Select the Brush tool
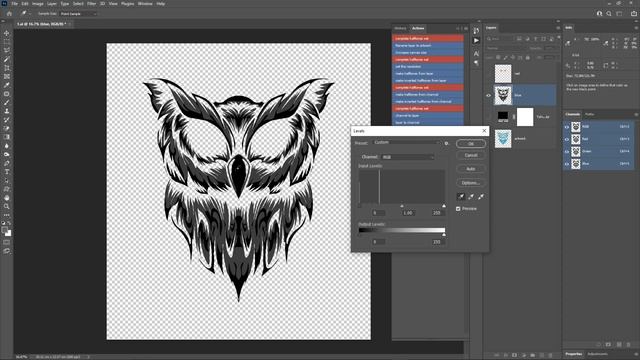 (x=7, y=102)
